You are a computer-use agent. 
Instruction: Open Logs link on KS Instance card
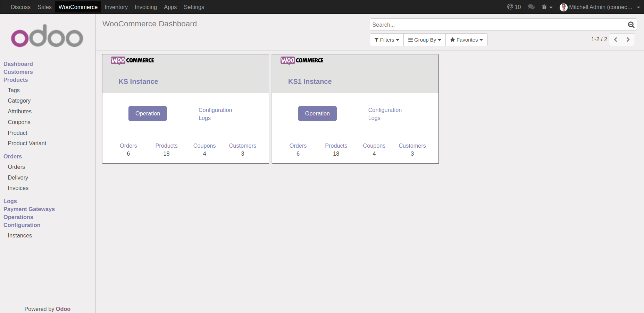[x=204, y=118]
